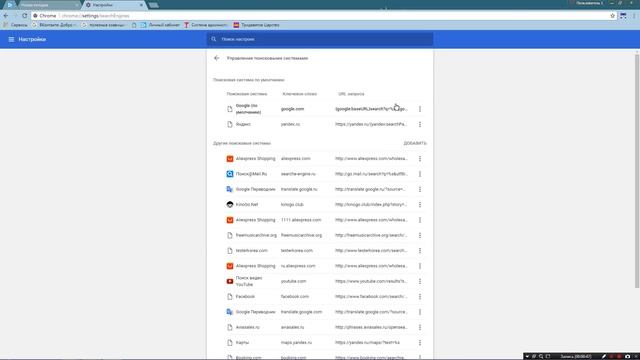Open more actions for Яндекс row
The height and width of the screenshot is (360, 640).
tap(420, 124)
